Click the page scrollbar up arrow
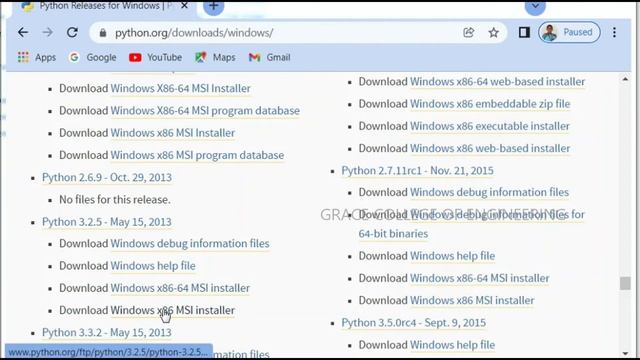 tap(625, 80)
